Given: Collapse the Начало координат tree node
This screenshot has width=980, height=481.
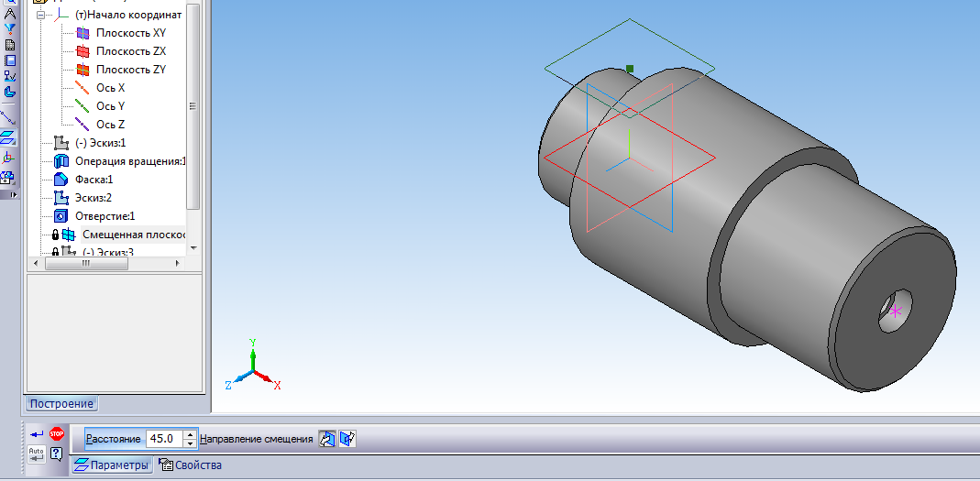Looking at the screenshot, I should point(44,16).
